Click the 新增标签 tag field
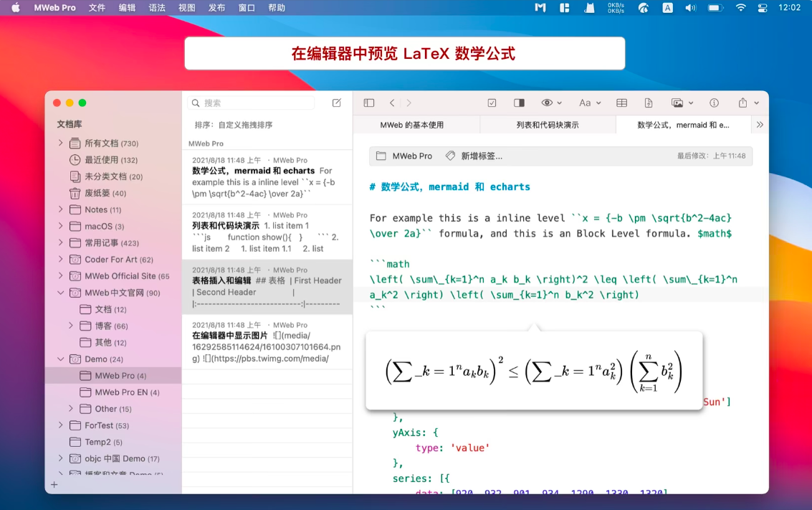812x510 pixels. [482, 156]
